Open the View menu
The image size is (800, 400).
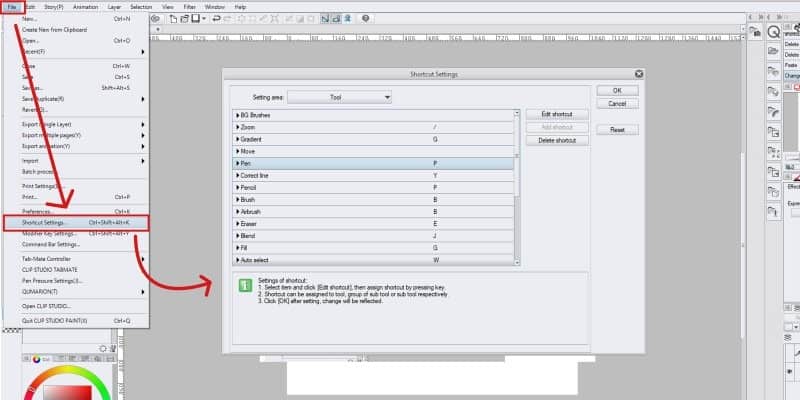click(167, 7)
